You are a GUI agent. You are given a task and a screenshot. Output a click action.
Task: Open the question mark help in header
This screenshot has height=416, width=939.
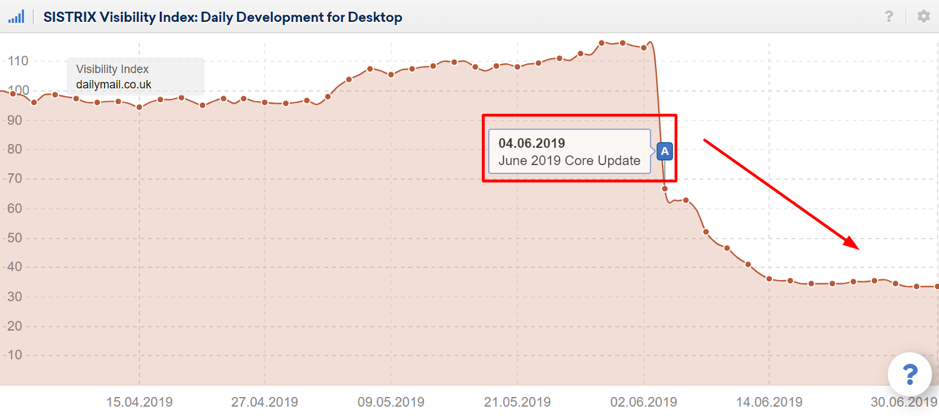coord(889,17)
